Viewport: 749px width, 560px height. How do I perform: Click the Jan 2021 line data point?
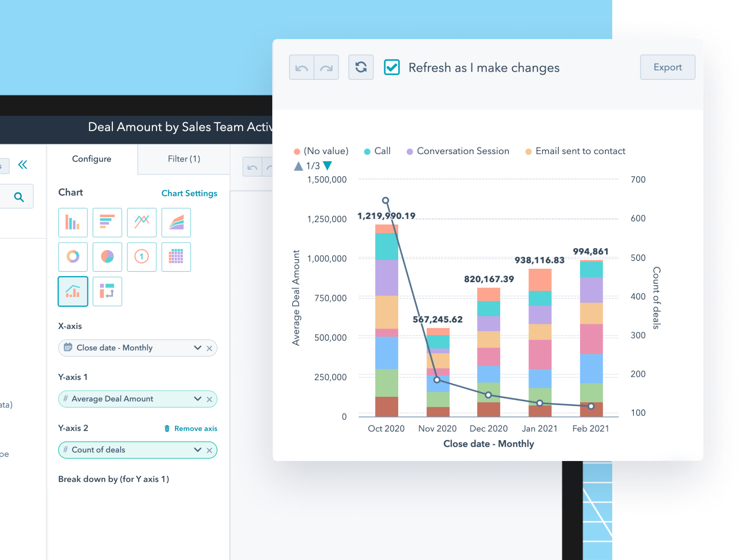click(540, 403)
